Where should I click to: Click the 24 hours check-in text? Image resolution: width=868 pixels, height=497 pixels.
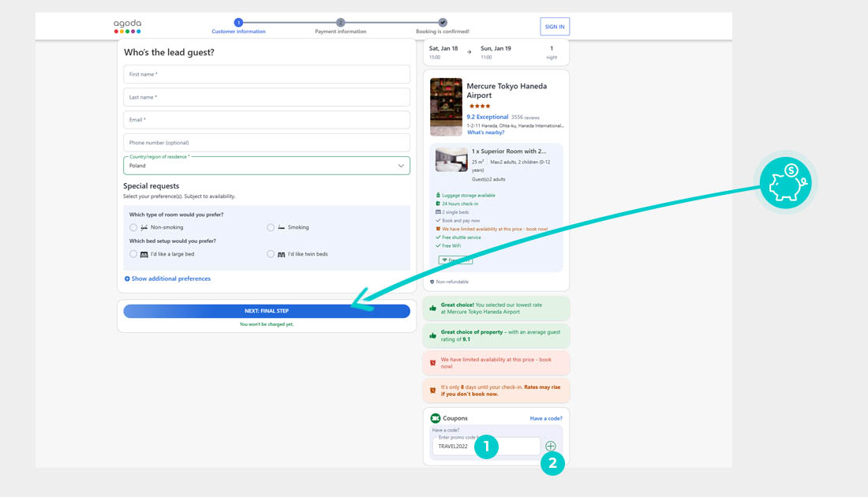click(460, 204)
